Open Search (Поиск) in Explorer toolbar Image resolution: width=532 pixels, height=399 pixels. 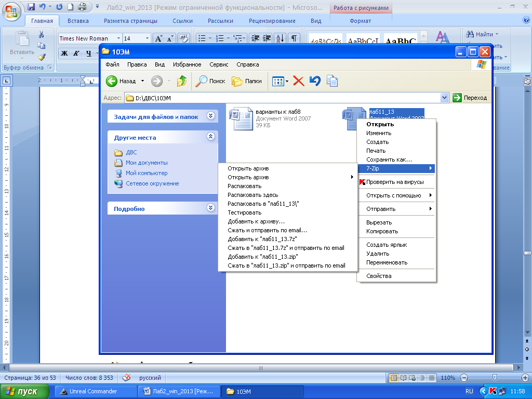point(210,81)
